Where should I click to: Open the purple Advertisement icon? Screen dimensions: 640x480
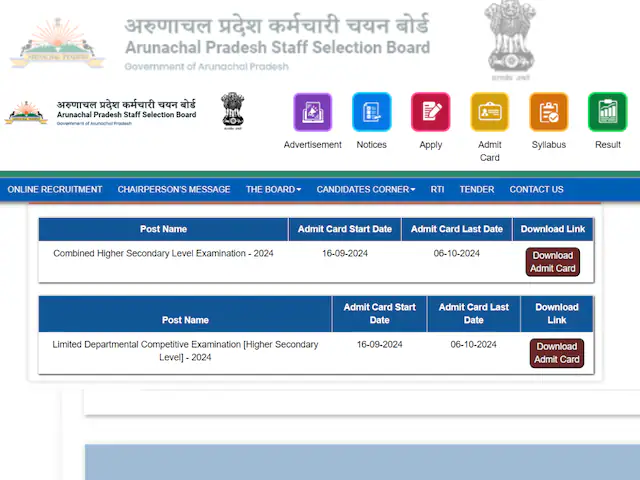pyautogui.click(x=313, y=112)
